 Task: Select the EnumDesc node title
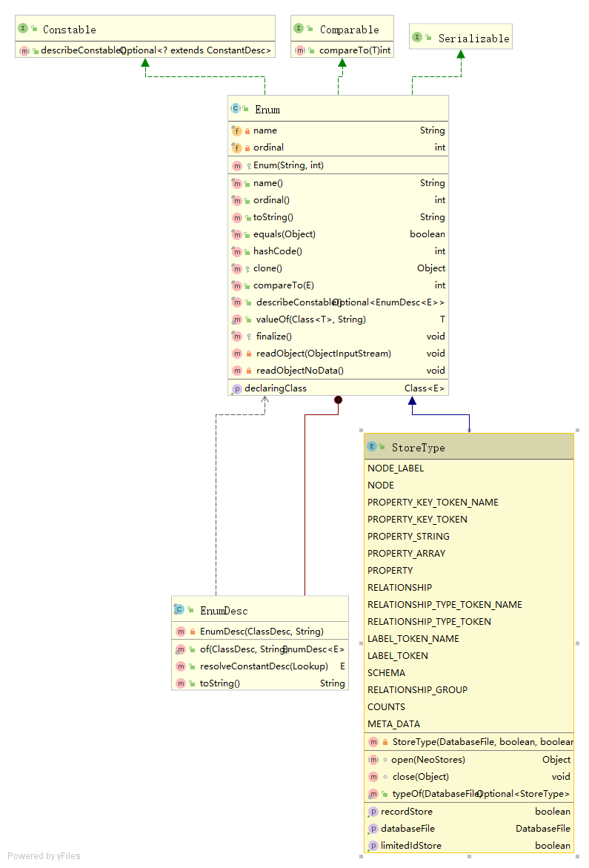point(224,611)
